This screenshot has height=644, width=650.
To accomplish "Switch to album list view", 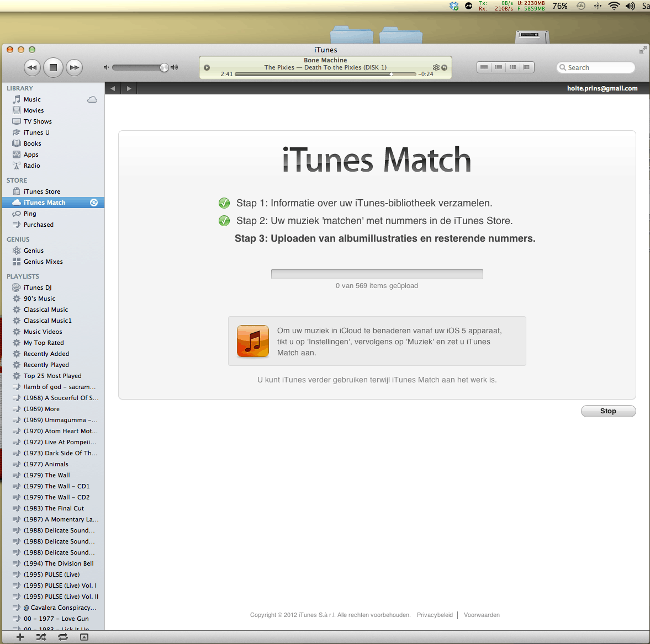I will [498, 67].
